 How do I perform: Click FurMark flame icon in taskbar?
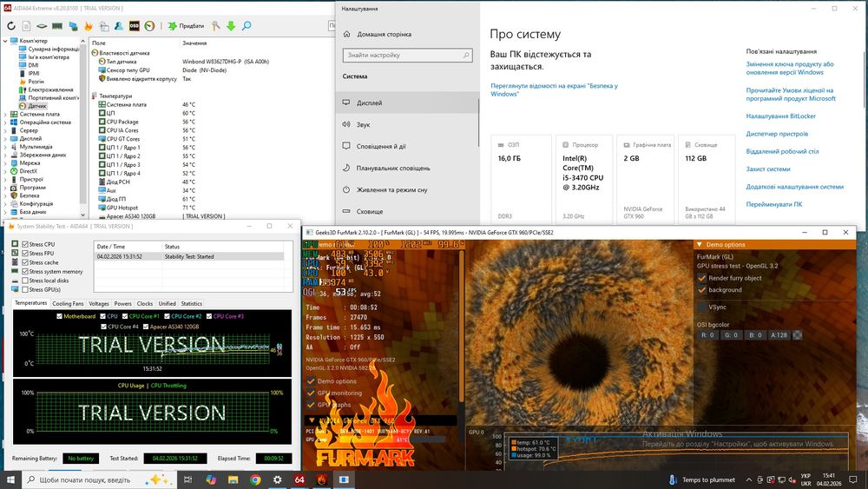[322, 479]
